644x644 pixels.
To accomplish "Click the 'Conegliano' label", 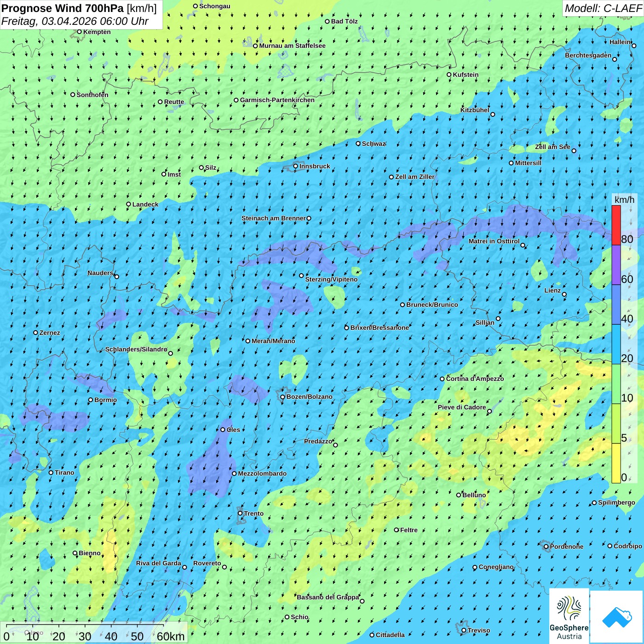I will [496, 567].
